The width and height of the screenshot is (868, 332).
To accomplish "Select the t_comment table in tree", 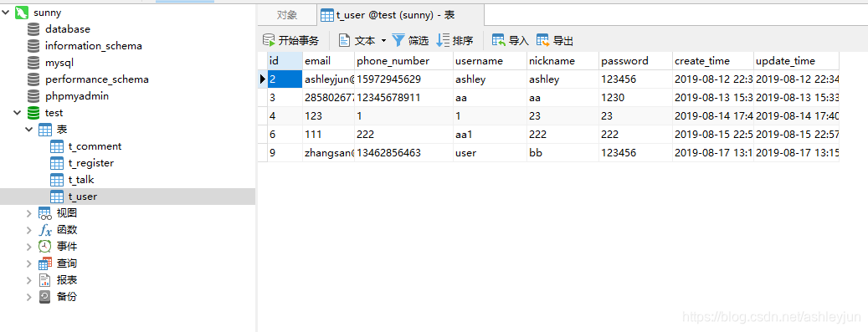I will tap(95, 146).
